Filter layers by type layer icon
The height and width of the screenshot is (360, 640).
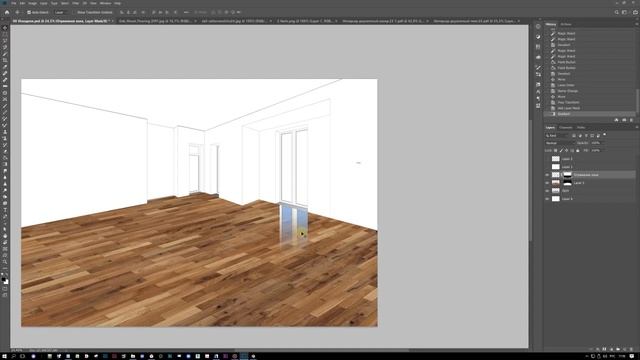click(586, 136)
